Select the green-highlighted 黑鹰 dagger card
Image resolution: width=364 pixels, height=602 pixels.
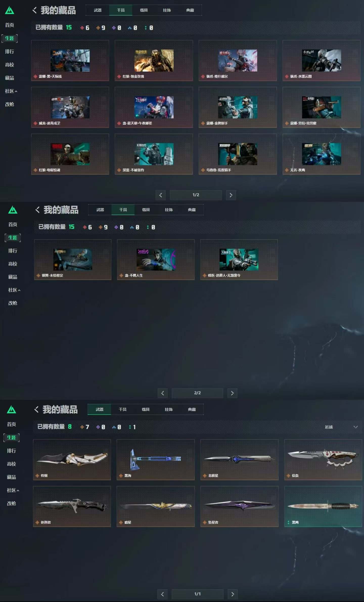(323, 506)
